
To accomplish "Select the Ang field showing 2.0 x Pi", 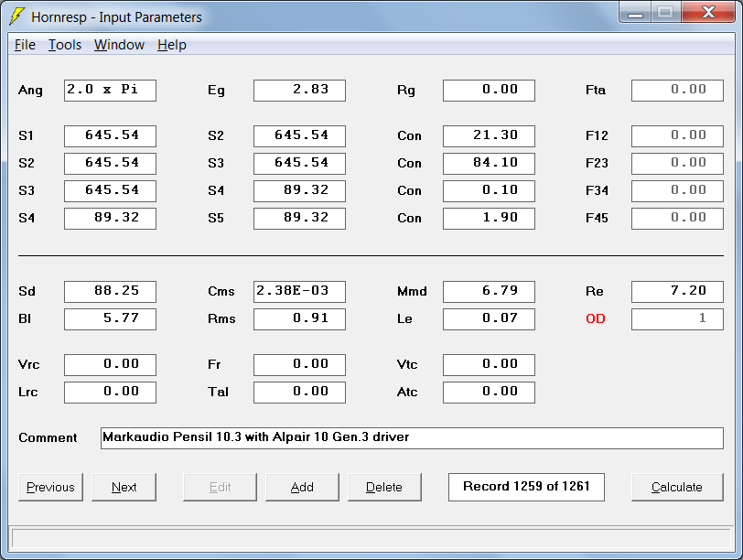I will (110, 91).
